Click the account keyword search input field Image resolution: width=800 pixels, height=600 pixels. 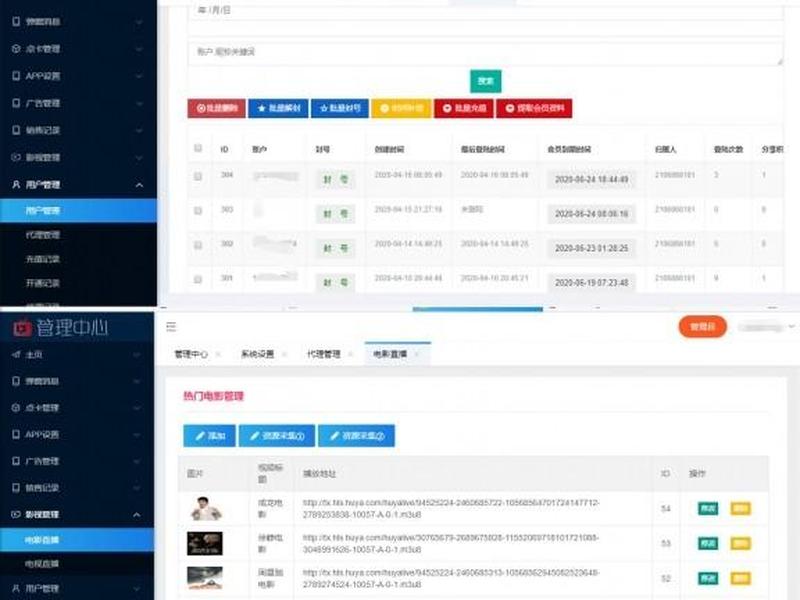click(x=485, y=53)
